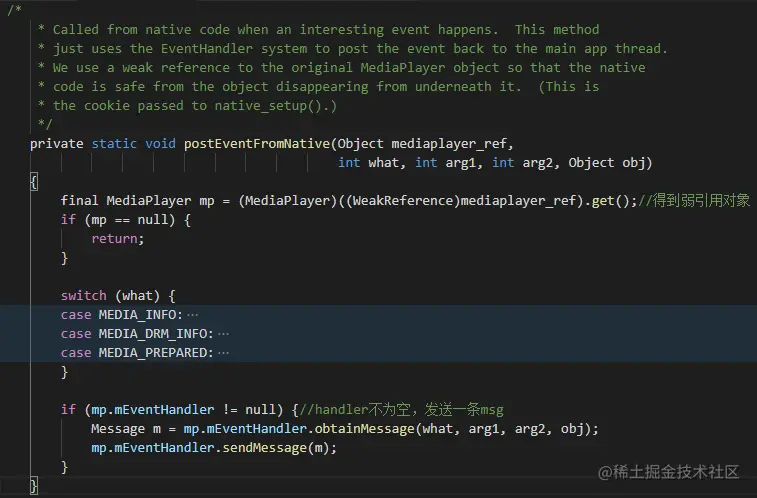Expand the folded case MEDIA_DRM_INFO block ellipsis
Viewport: 757px width, 498px height.
[x=223, y=334]
